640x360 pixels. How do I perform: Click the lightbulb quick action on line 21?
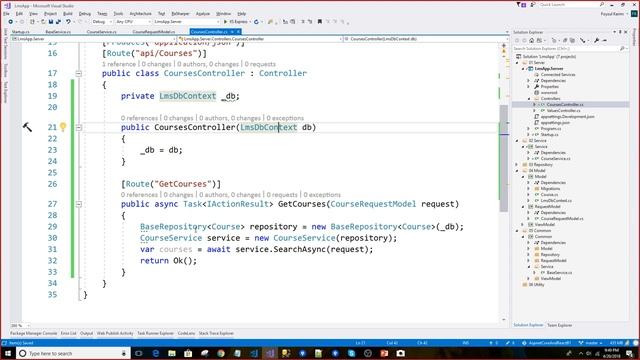[x=63, y=127]
